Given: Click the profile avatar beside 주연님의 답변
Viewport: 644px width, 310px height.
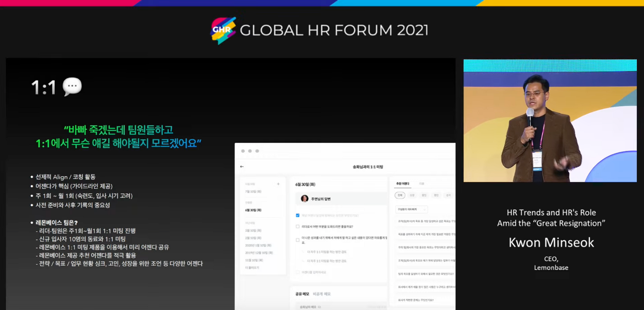Looking at the screenshot, I should coord(304,199).
